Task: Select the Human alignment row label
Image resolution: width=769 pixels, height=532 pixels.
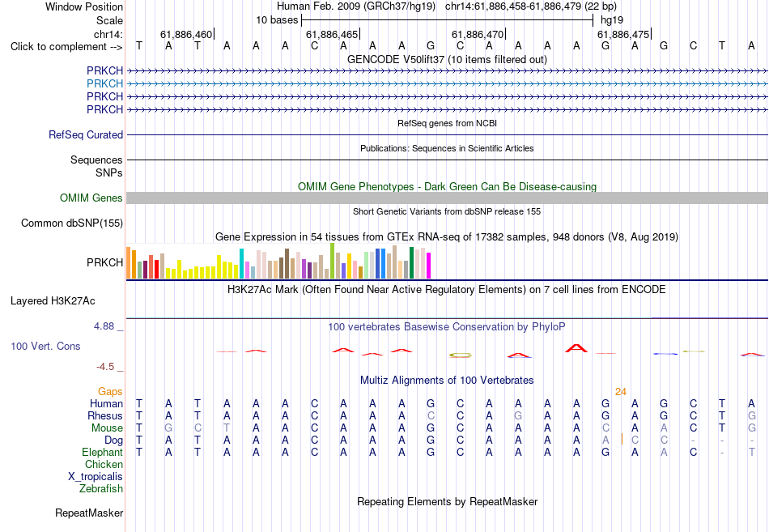Action: click(x=106, y=403)
